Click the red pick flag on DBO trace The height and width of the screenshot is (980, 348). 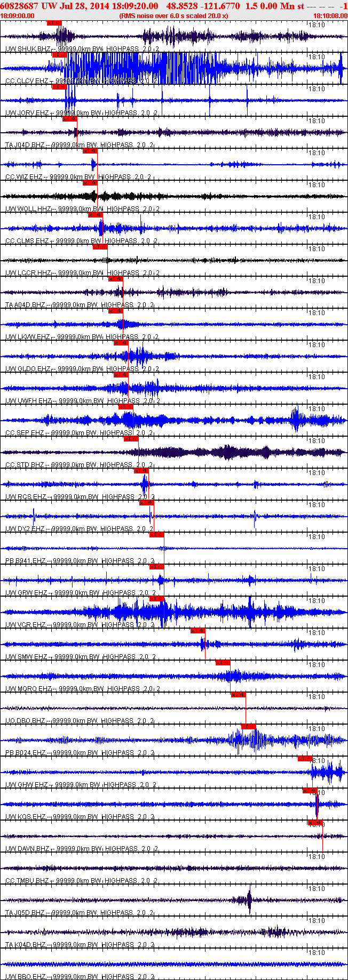(239, 695)
